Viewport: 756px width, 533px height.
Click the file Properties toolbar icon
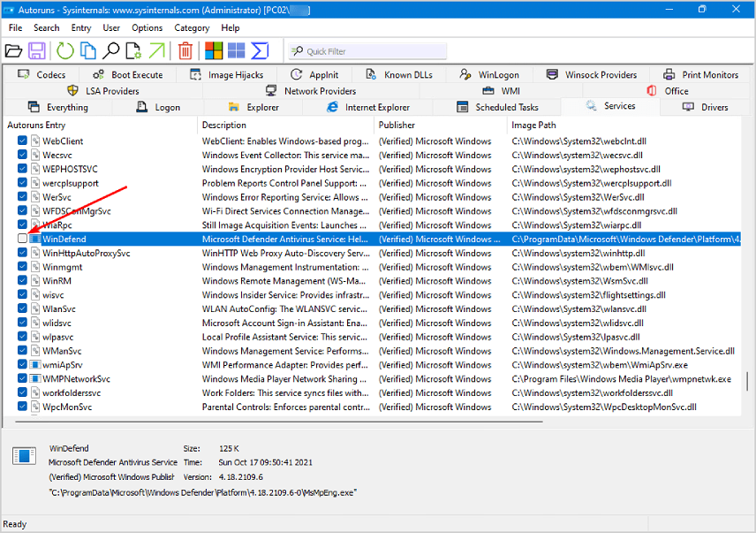[133, 50]
